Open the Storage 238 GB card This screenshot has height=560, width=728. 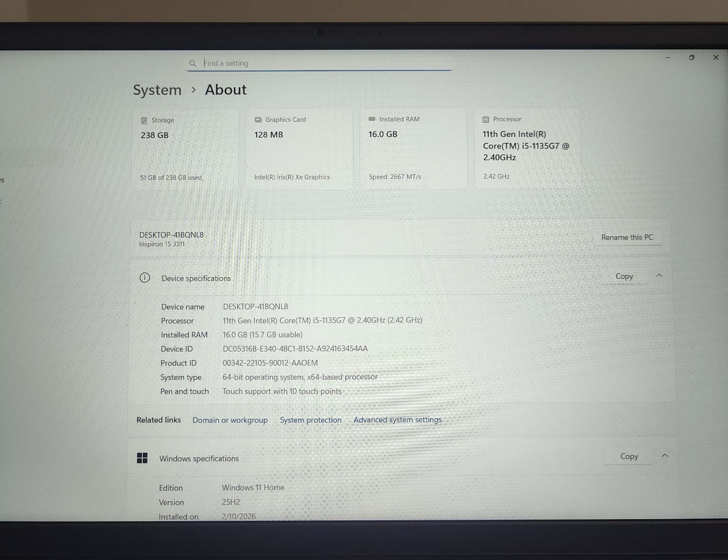pyautogui.click(x=185, y=149)
